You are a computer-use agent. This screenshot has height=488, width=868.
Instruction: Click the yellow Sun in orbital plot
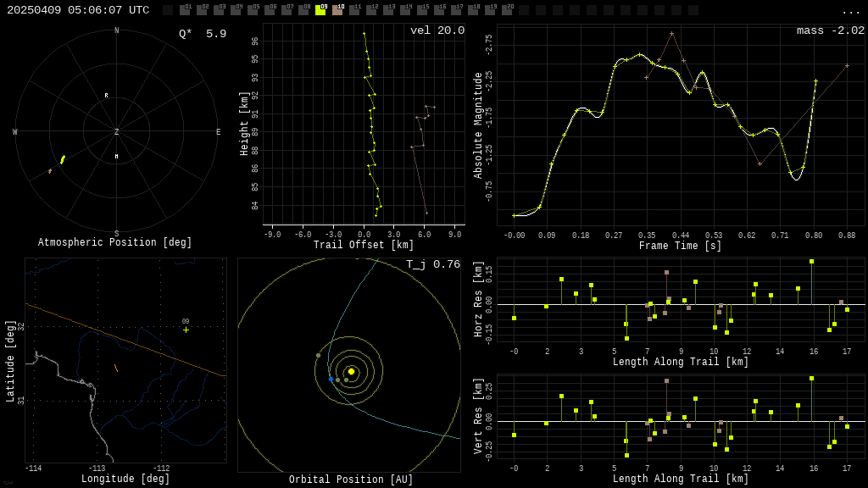[351, 371]
